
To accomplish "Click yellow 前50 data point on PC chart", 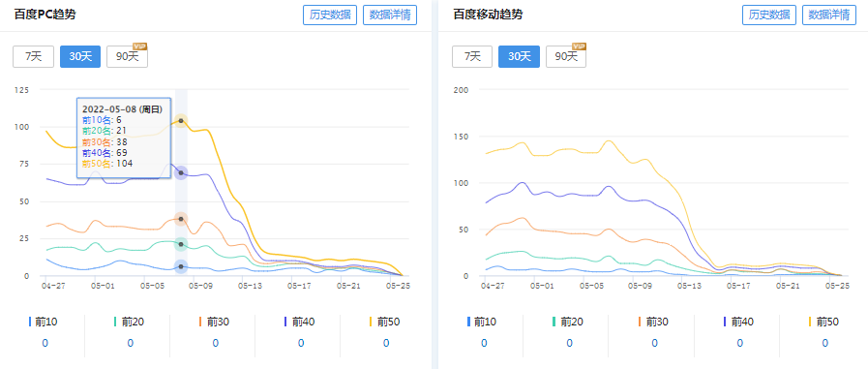I will (x=181, y=121).
